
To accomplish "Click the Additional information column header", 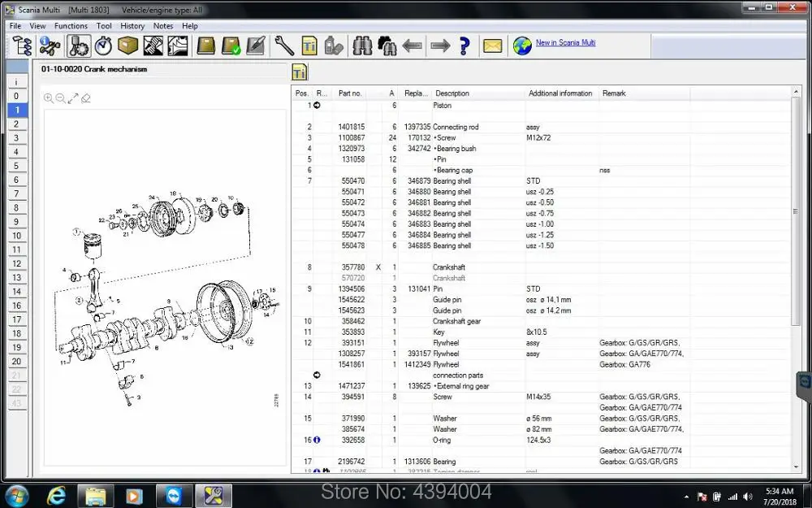I will pyautogui.click(x=560, y=93).
